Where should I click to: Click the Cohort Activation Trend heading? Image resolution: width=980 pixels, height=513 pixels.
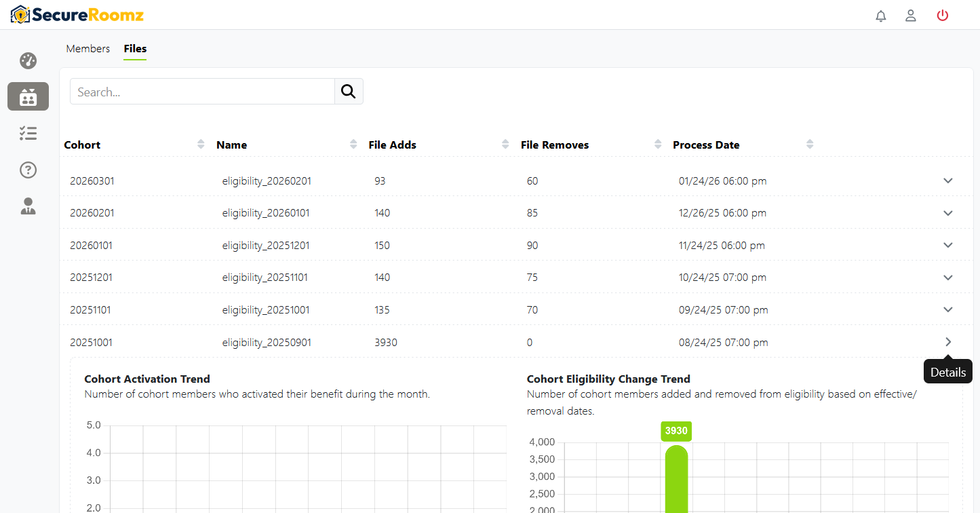147,379
